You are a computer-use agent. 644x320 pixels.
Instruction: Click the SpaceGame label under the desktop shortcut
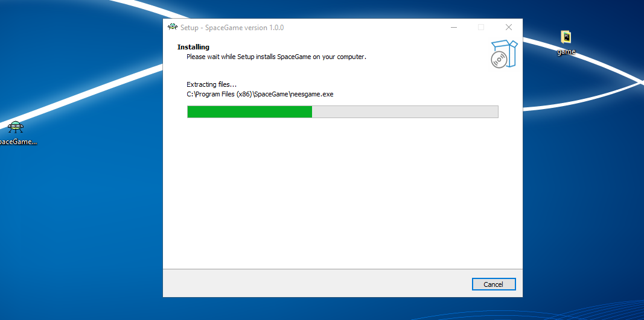pyautogui.click(x=17, y=142)
